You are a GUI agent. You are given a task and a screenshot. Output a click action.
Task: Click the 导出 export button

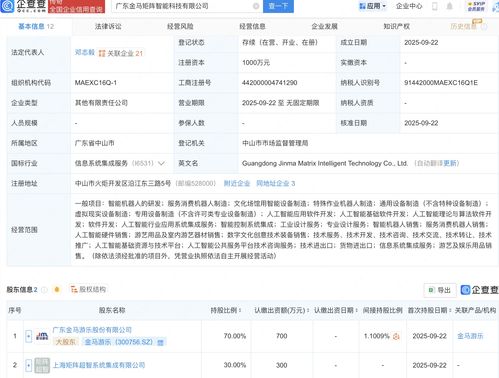tap(440, 290)
